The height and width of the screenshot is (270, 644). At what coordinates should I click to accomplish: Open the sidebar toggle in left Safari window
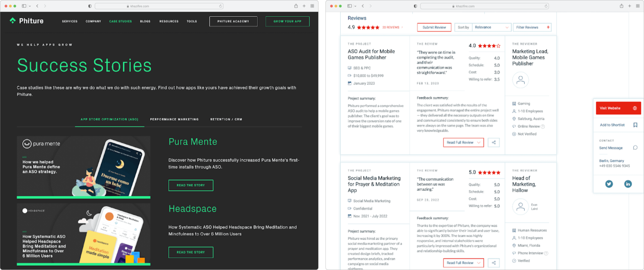pyautogui.click(x=24, y=6)
